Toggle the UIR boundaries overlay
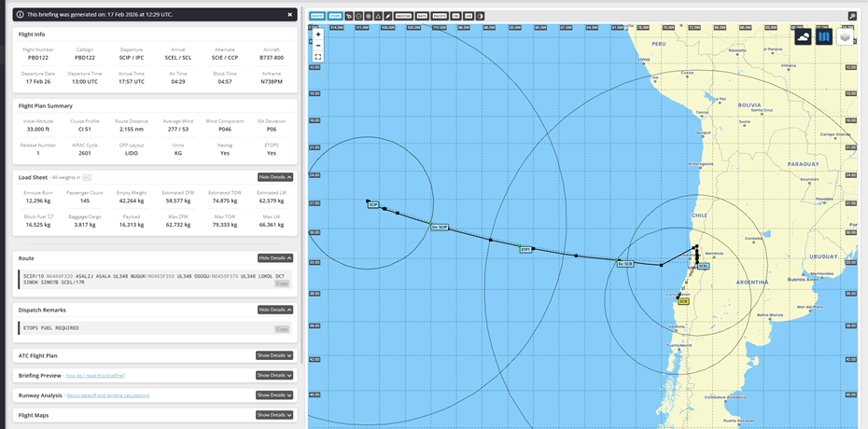Screen dimensions: 868x429 tap(469, 16)
